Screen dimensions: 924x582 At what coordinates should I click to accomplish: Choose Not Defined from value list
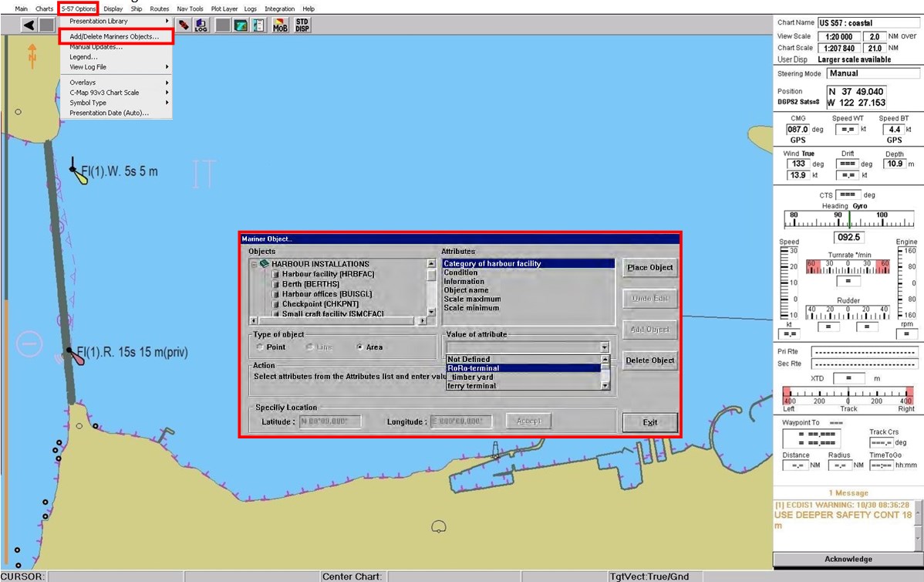[x=523, y=359]
